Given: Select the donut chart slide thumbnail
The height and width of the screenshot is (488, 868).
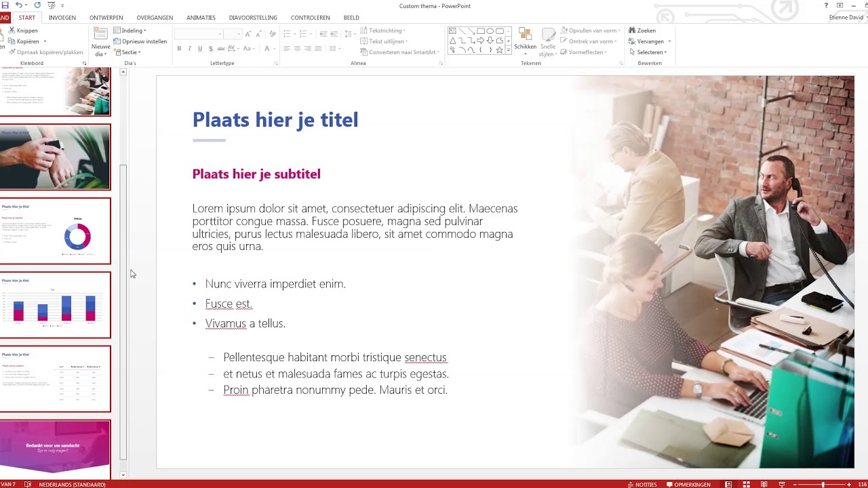Looking at the screenshot, I should pos(55,231).
